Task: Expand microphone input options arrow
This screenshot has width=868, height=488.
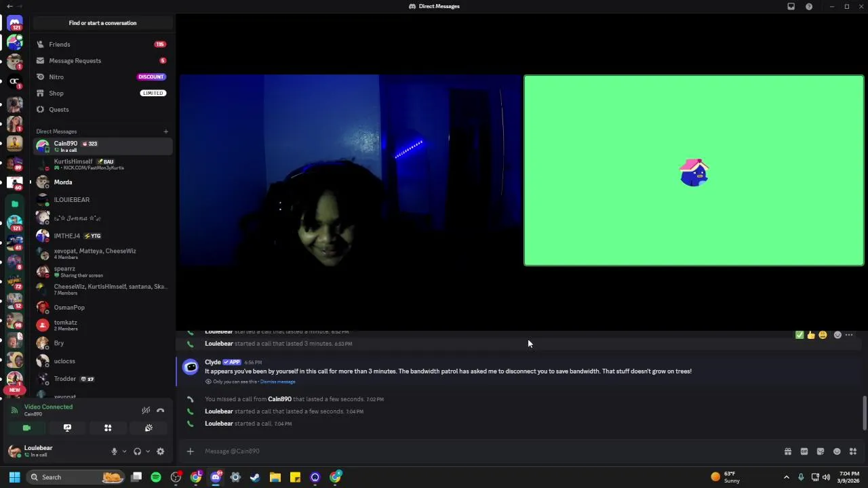Action: 123,451
